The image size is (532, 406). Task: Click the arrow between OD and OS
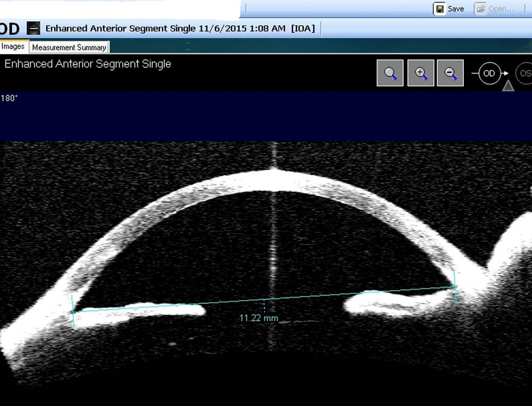[505, 73]
